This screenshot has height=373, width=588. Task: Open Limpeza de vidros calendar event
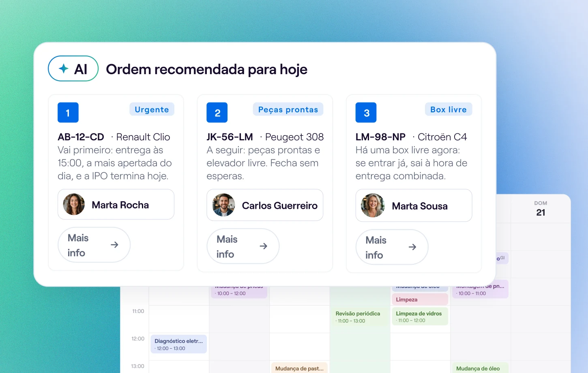point(420,316)
